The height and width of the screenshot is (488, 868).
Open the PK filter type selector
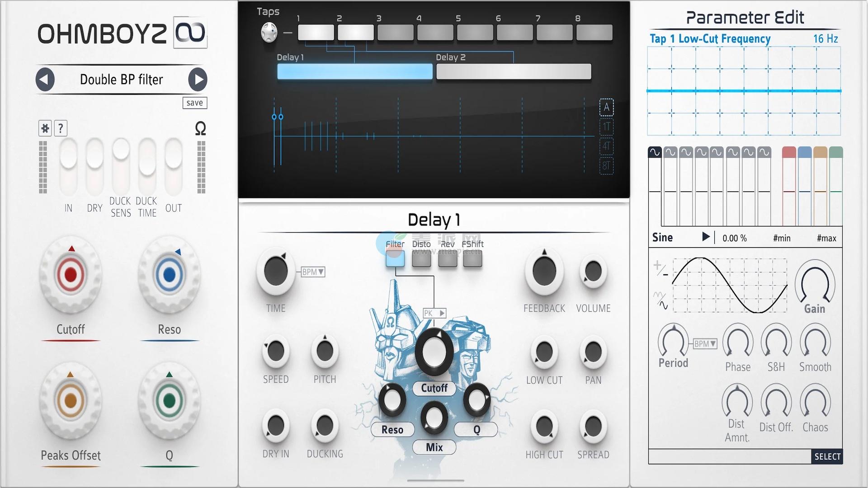(434, 313)
